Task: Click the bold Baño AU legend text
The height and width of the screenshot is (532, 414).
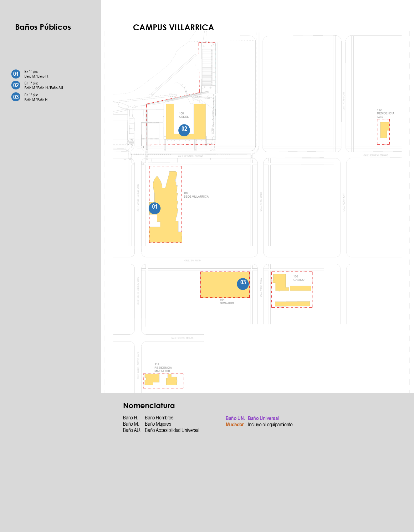Action: tap(56, 88)
